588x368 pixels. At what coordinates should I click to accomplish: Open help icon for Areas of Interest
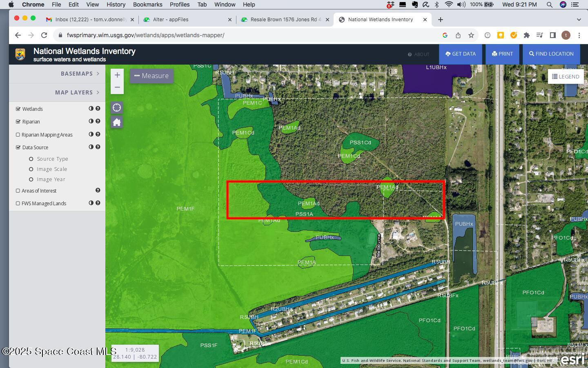click(98, 190)
